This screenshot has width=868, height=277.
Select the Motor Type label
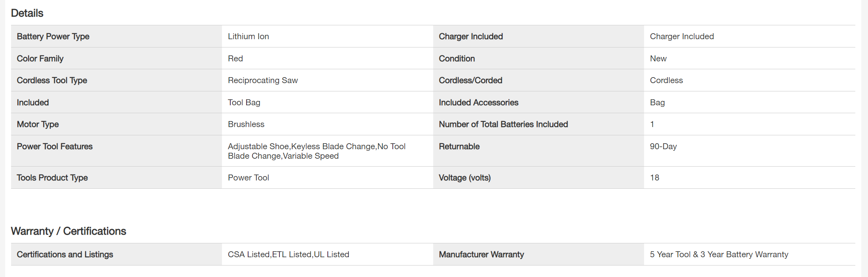pos(38,124)
